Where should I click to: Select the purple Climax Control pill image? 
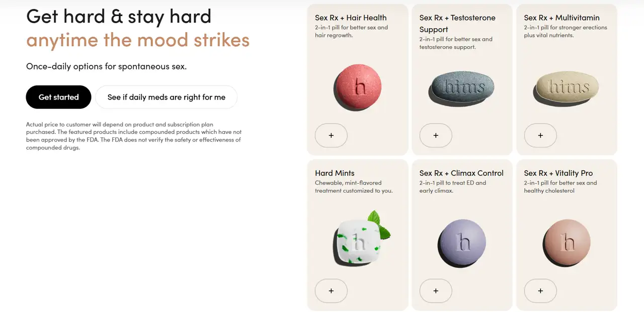point(462,243)
